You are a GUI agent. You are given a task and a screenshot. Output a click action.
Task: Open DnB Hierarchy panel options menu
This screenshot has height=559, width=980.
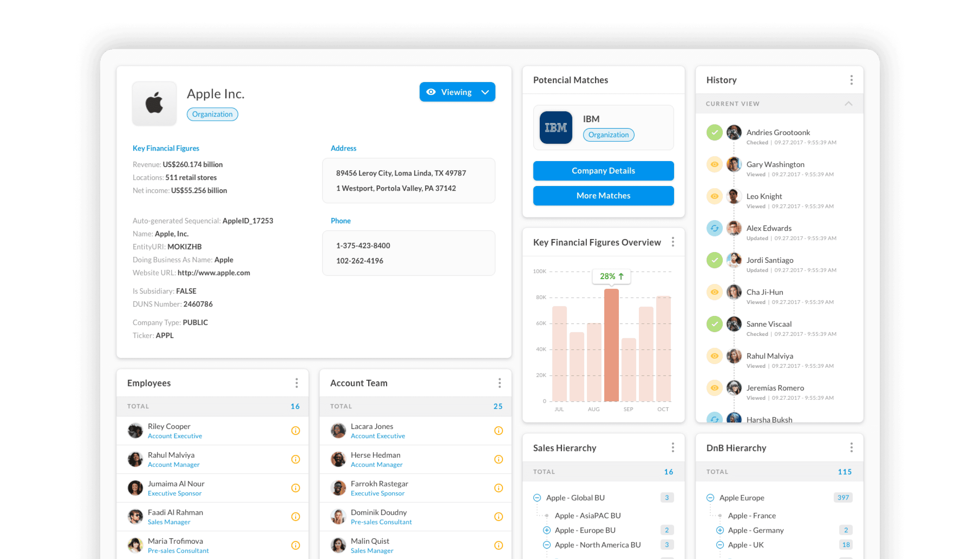click(851, 447)
